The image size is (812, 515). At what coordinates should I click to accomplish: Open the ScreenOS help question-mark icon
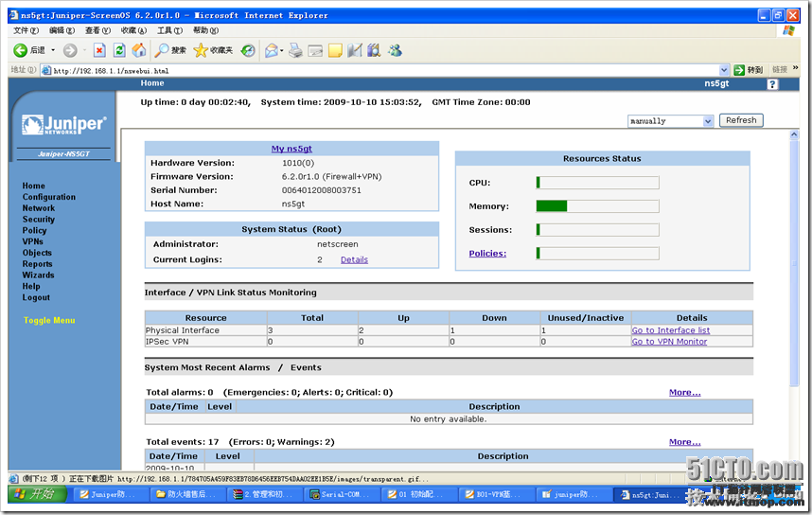[x=772, y=84]
